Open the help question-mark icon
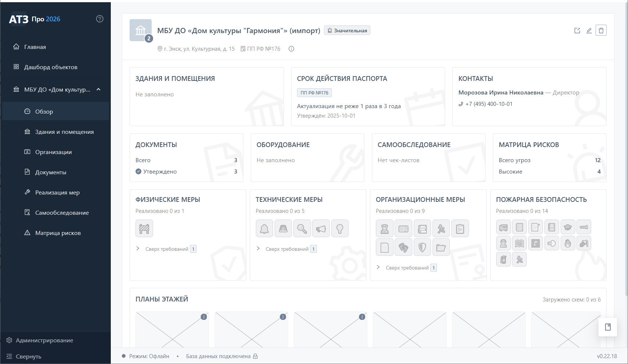Viewport: 628px width, 364px height. 100,19
